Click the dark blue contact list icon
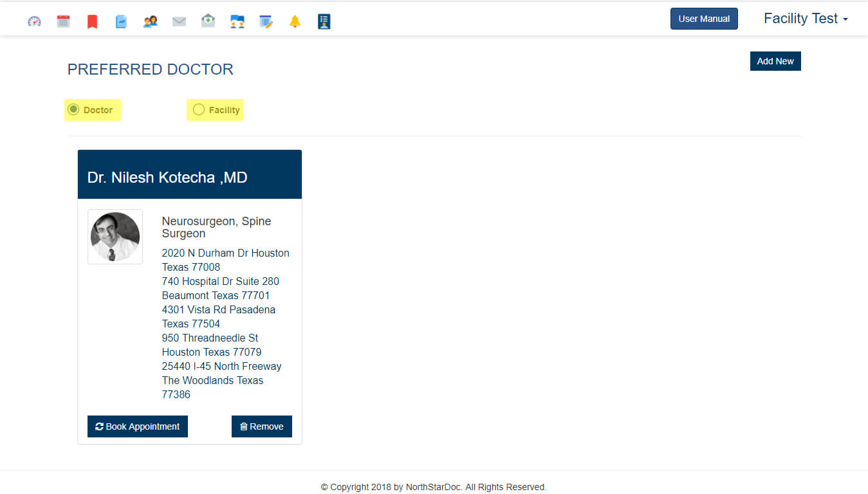This screenshot has height=494, width=868. pyautogui.click(x=324, y=22)
